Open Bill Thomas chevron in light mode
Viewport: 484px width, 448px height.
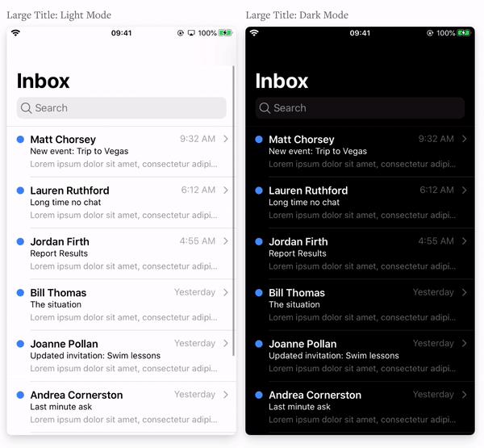(226, 292)
